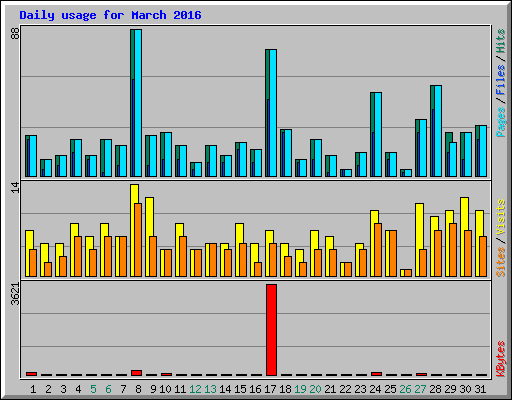This screenshot has height=400, width=512.
Task: Click the day 8 label on the x-axis
Action: coord(138,389)
